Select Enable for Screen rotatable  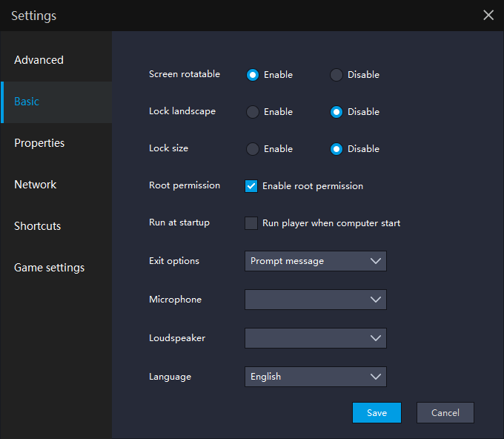[x=253, y=75]
